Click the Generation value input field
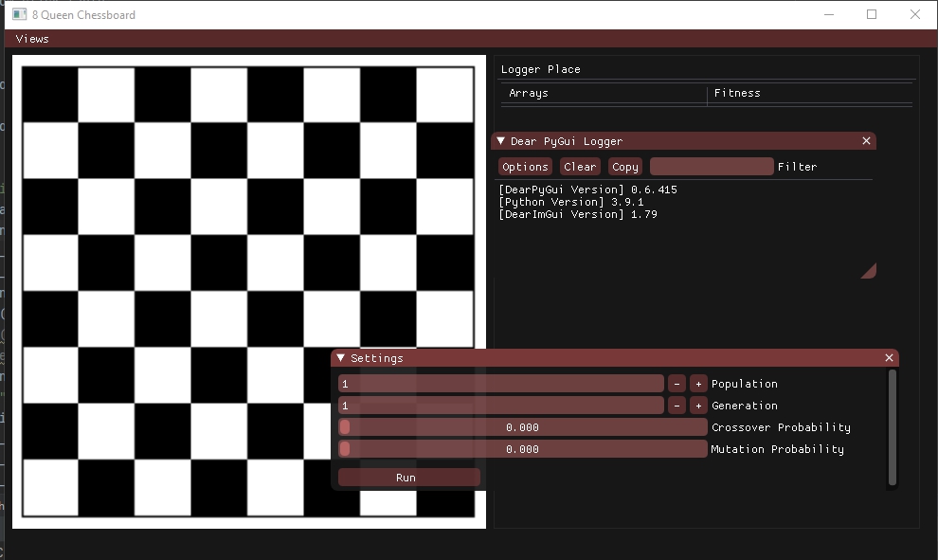 [500, 406]
